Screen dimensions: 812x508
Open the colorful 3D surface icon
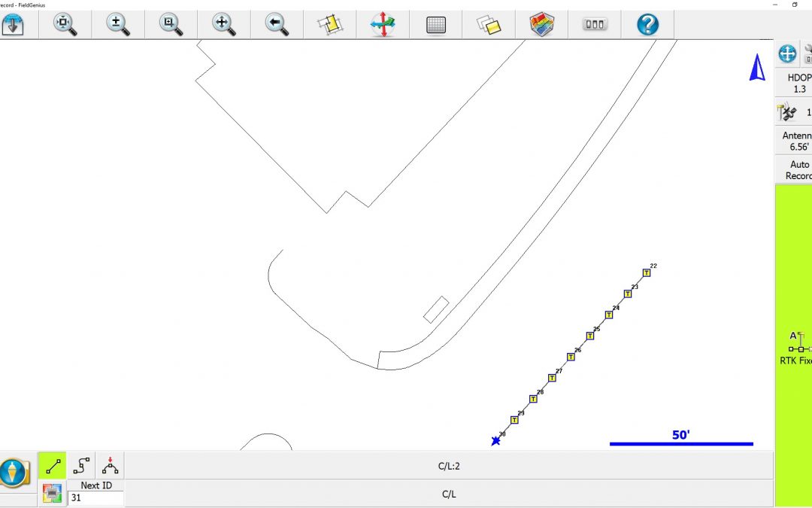pos(541,24)
